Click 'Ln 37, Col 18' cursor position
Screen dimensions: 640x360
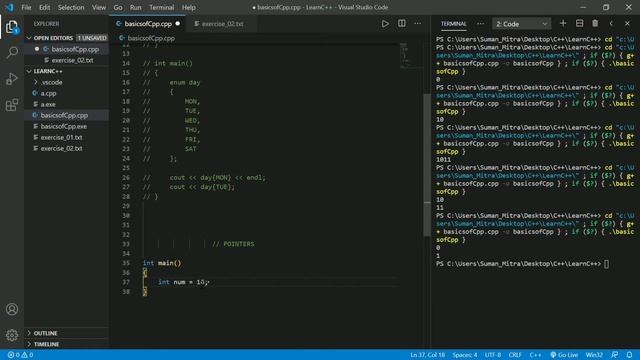point(427,355)
